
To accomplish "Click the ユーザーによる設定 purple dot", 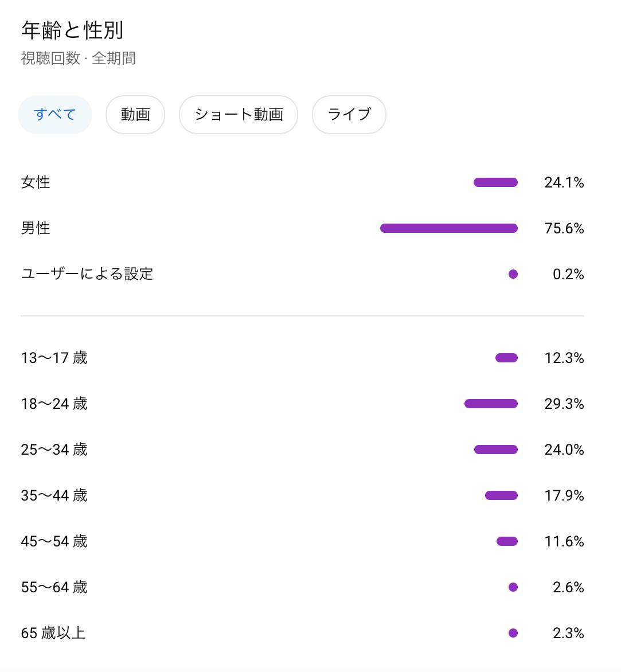I will [513, 275].
